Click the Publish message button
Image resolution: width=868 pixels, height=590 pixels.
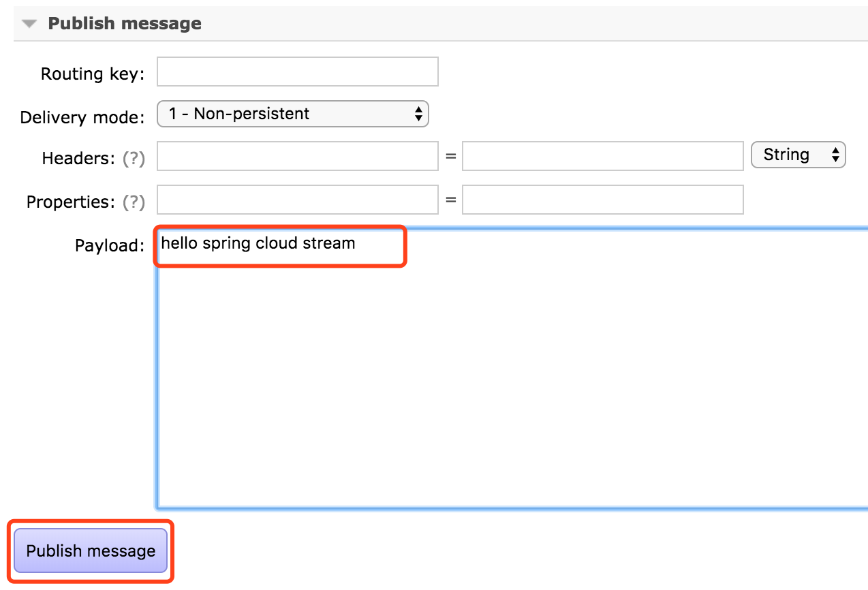[91, 550]
